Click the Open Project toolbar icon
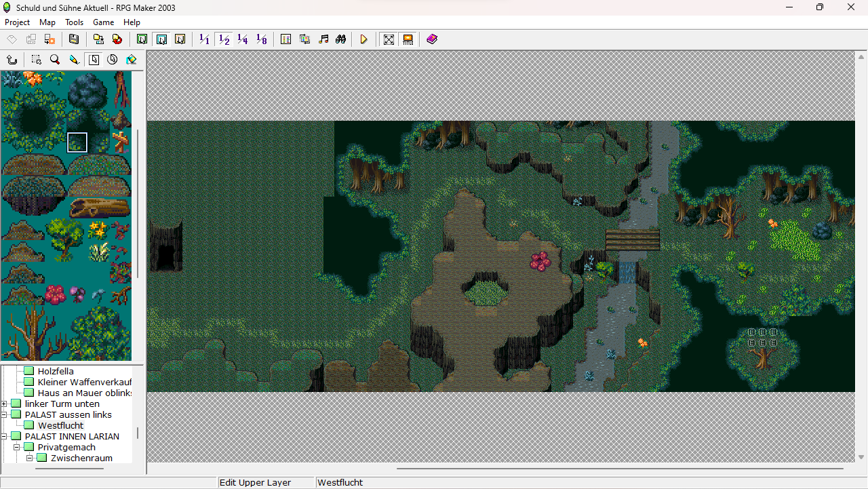Image resolution: width=868 pixels, height=489 pixels. [x=31, y=39]
